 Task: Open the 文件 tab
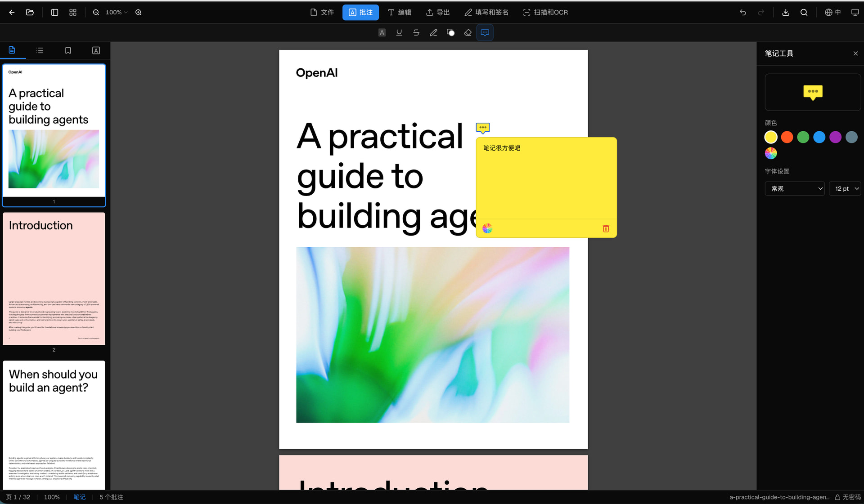click(322, 13)
